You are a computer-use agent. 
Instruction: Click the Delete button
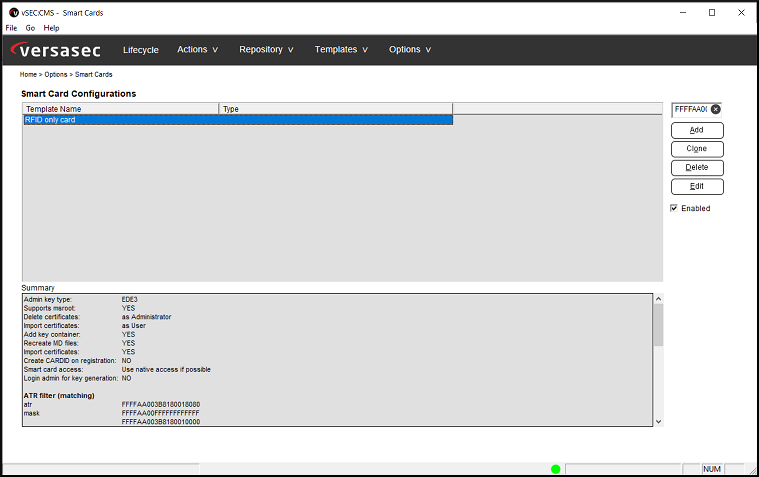(697, 168)
